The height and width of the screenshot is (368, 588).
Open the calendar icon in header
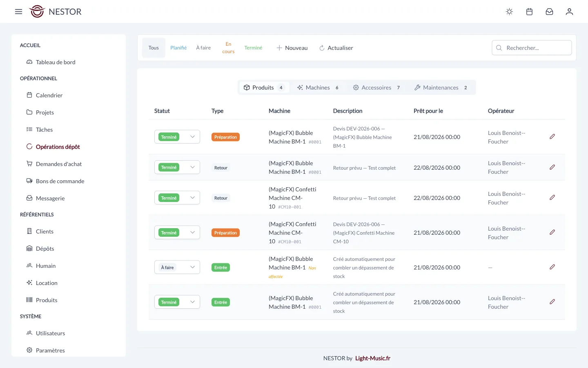point(529,11)
